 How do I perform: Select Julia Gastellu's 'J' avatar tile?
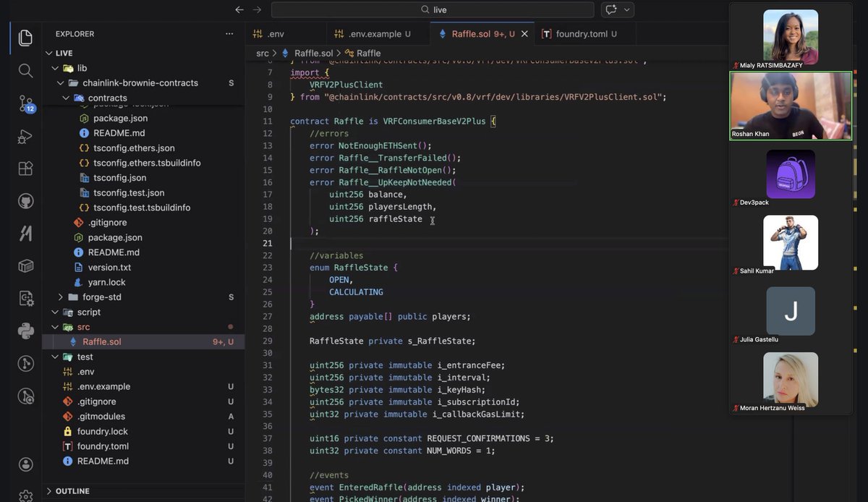791,311
